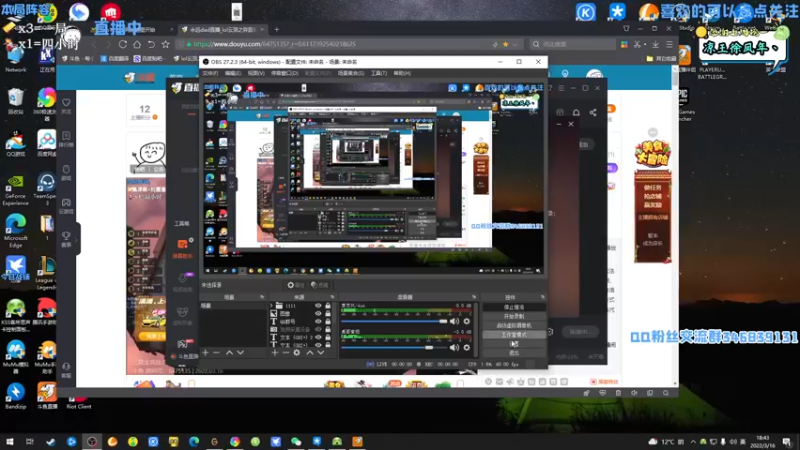Open settings gear for microphone audio channel
800x450 pixels.
[466, 321]
